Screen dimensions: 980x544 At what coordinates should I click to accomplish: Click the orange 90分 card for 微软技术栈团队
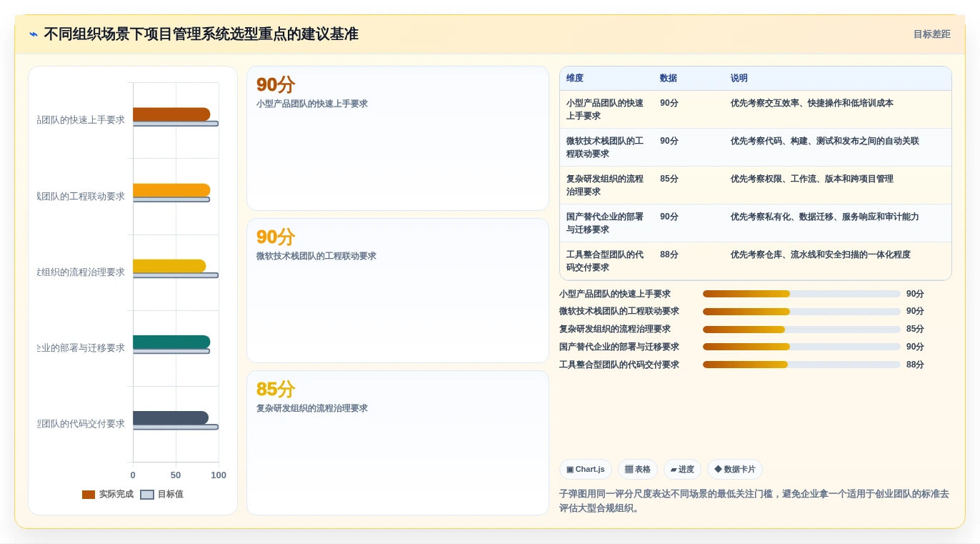tap(398, 291)
